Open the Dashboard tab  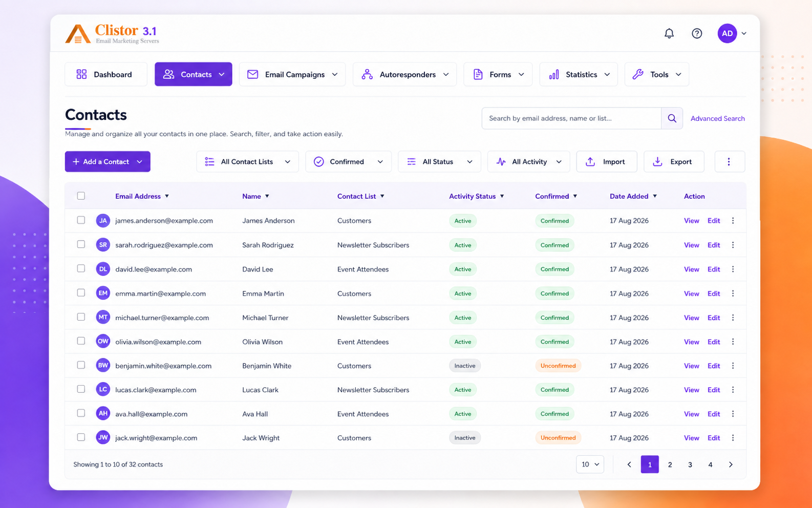tap(106, 74)
